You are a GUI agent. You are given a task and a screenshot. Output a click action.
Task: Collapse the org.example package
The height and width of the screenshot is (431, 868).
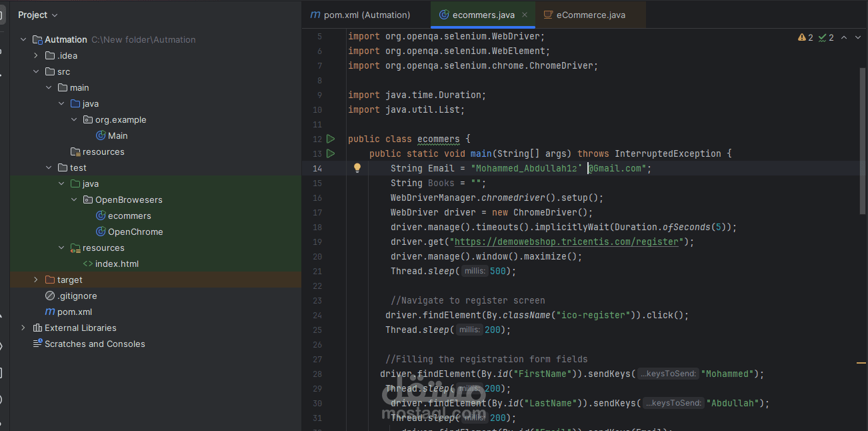coord(74,119)
